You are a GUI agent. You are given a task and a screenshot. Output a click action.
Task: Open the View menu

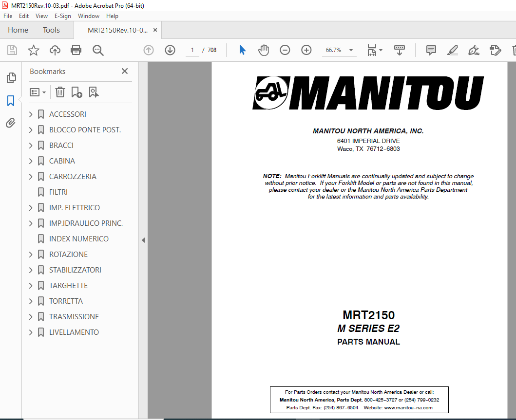tap(41, 16)
